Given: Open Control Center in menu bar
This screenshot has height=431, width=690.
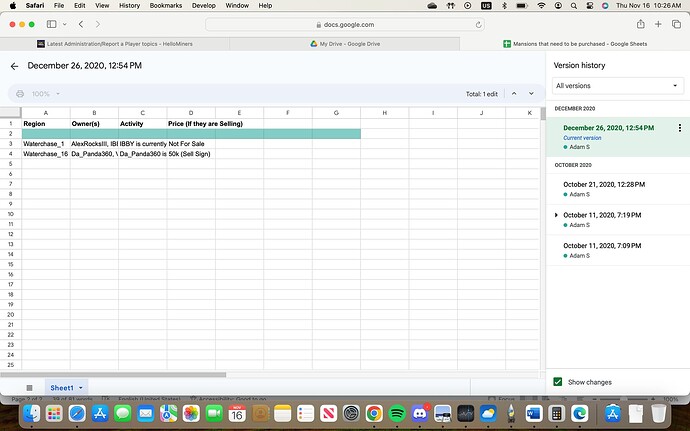Looking at the screenshot, I should pyautogui.click(x=590, y=6).
